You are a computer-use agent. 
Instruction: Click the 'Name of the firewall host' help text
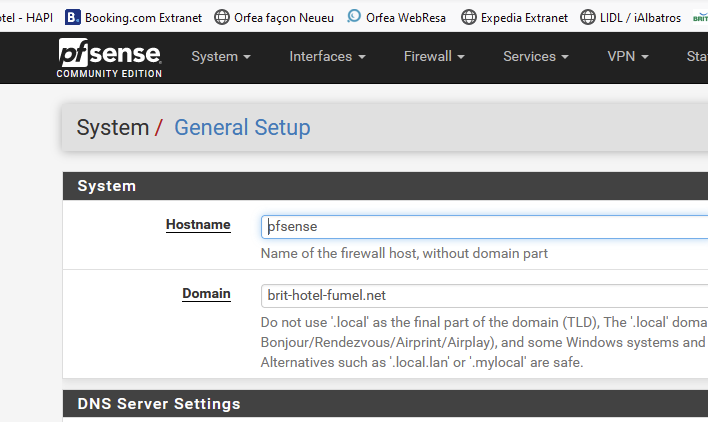(404, 253)
